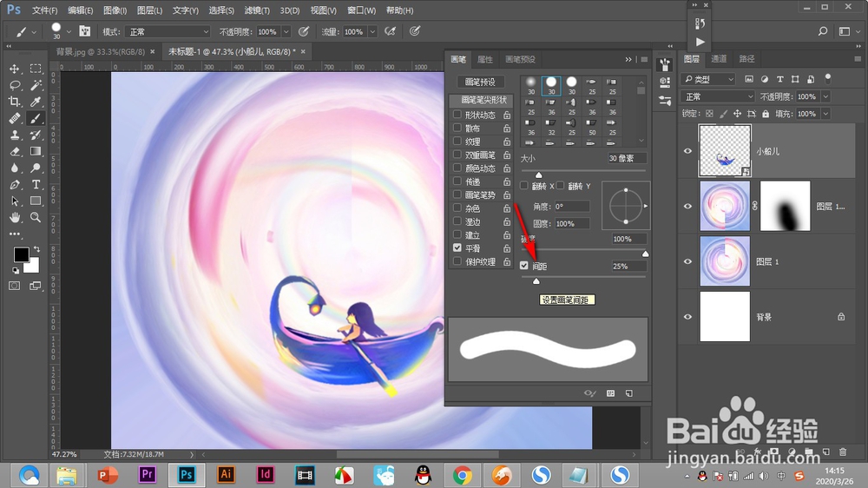Select the Lasso tool
Screen dimensions: 868x488
[x=15, y=85]
